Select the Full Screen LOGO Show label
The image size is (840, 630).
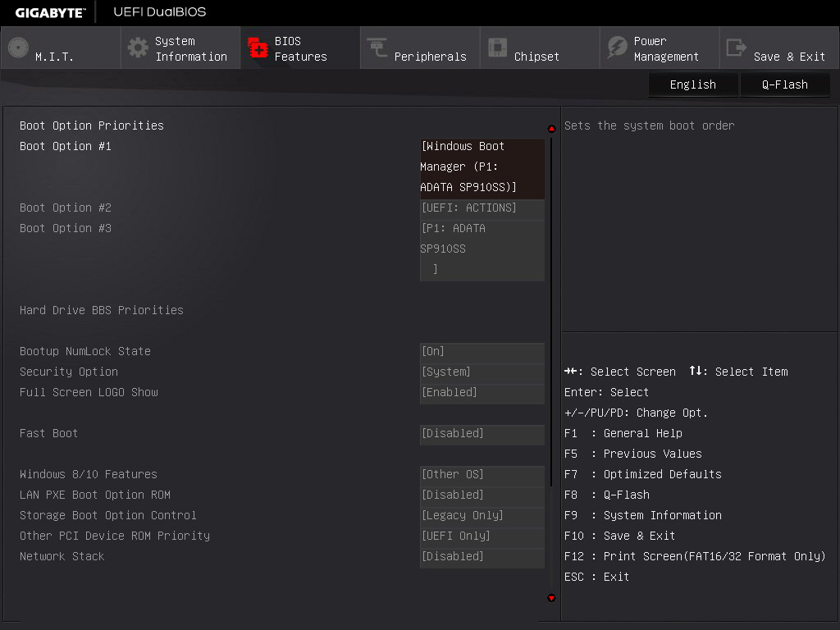coord(89,393)
